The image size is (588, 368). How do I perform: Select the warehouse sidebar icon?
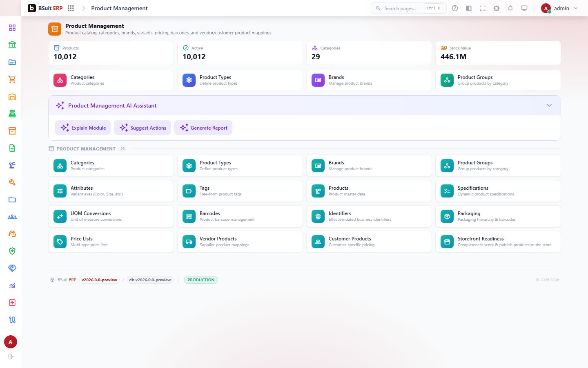12,96
